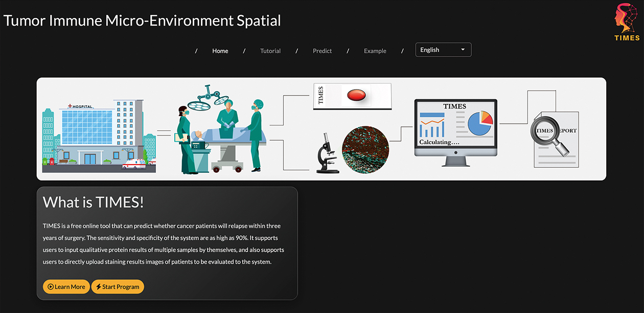This screenshot has width=644, height=313.
Task: Open the Tutorial page
Action: click(x=270, y=51)
